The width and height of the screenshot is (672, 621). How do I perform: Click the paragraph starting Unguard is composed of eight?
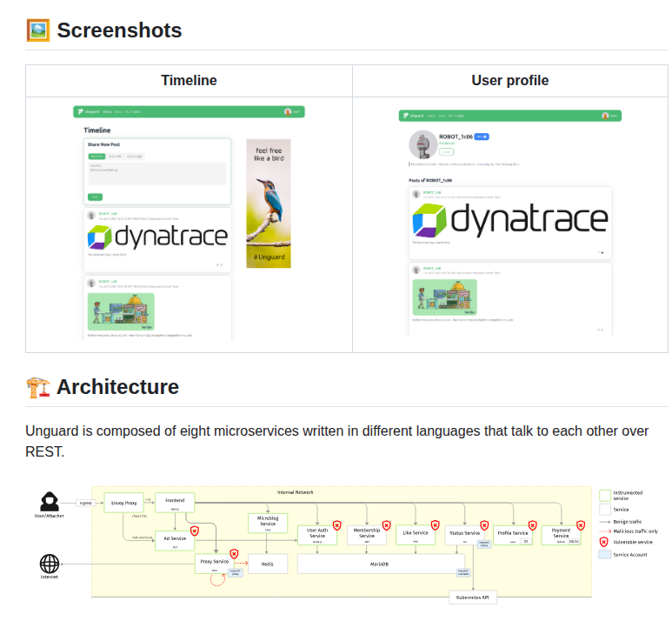click(x=336, y=441)
